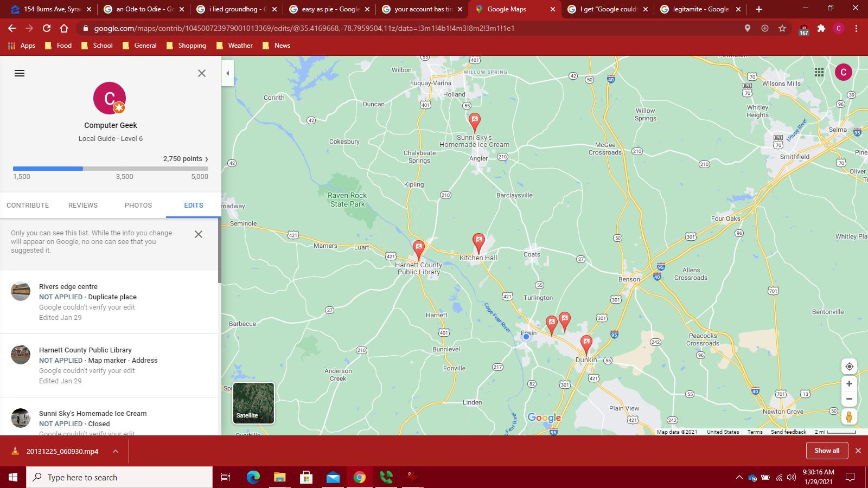This screenshot has height=488, width=868.
Task: Toggle the Satellite map layer
Action: click(253, 403)
